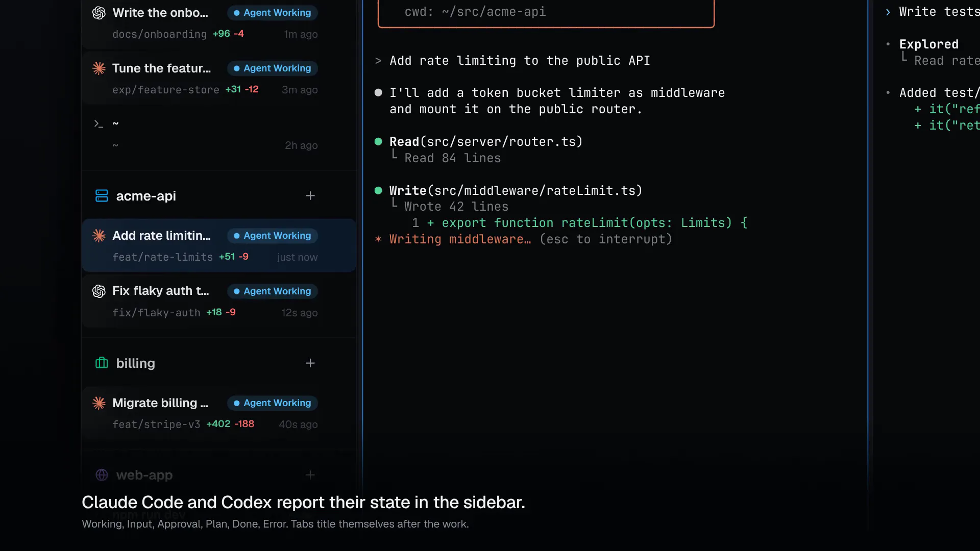This screenshot has width=980, height=551.
Task: Click Agent Working badge on Write the onbo…
Action: [x=272, y=13]
